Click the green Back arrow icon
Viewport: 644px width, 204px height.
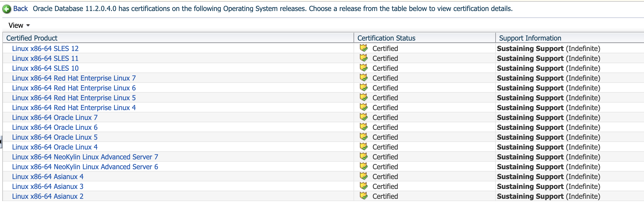[x=7, y=9]
